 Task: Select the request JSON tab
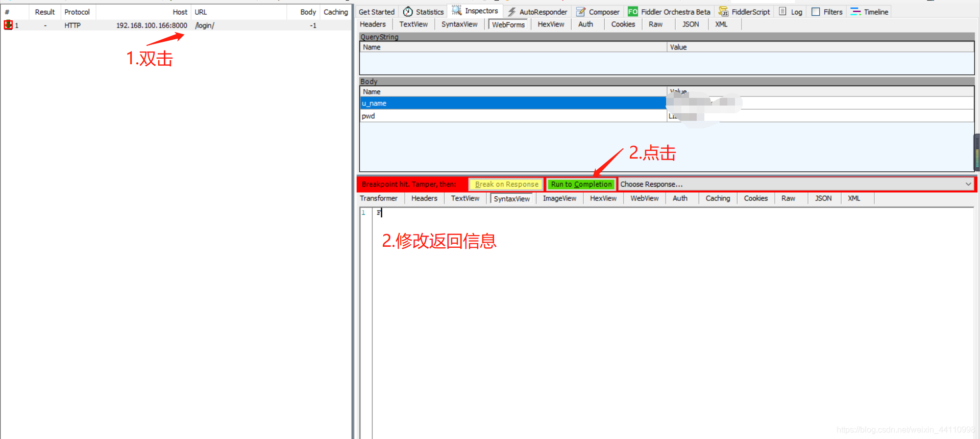tap(691, 24)
